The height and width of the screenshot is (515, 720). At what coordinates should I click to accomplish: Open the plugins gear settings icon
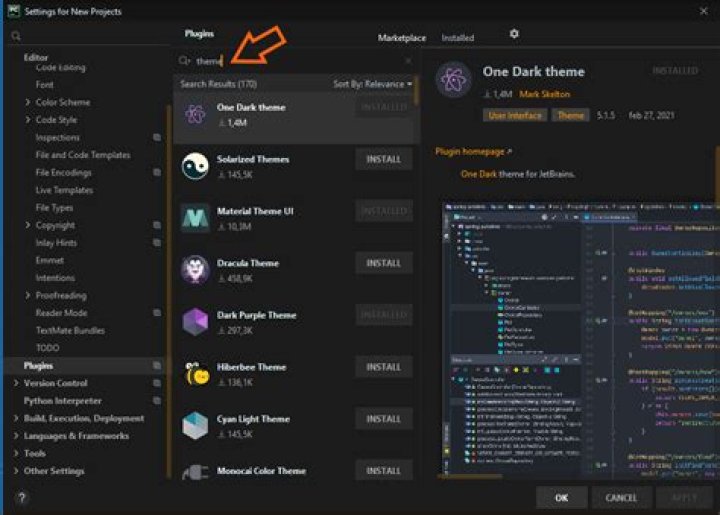tap(514, 34)
